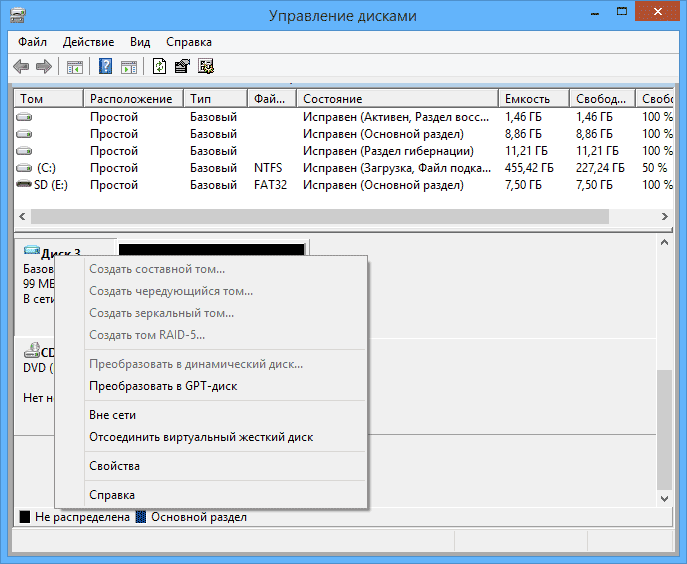
Task: Click the drive icon next to (C:)
Action: 24,168
